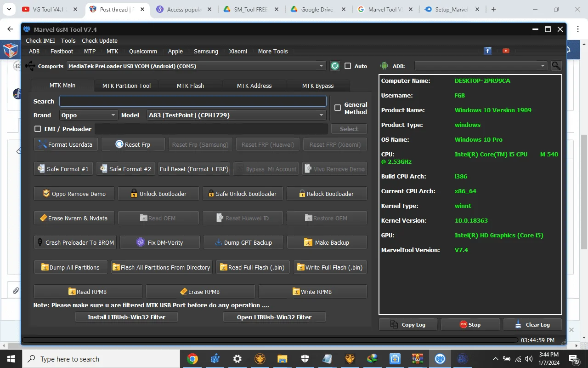Image resolution: width=588 pixels, height=368 pixels.
Task: Open Internet Download Manager taskbar icon
Action: 373,359
